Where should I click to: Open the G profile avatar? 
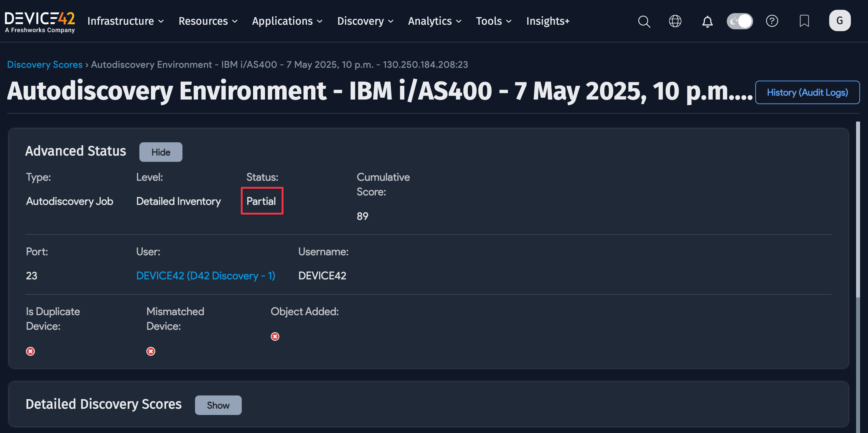tap(840, 20)
